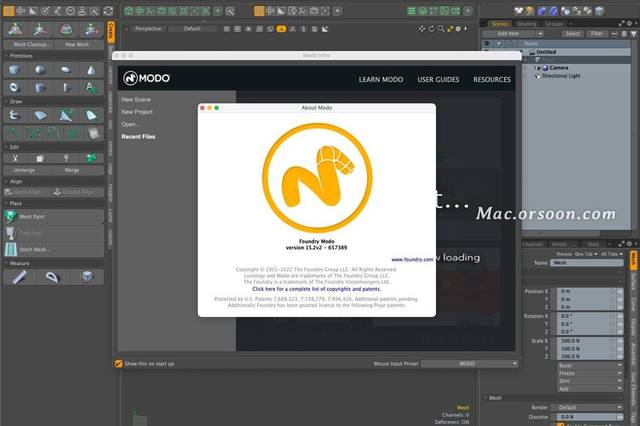Toggle visibility eye for Directional Light

pos(538,76)
